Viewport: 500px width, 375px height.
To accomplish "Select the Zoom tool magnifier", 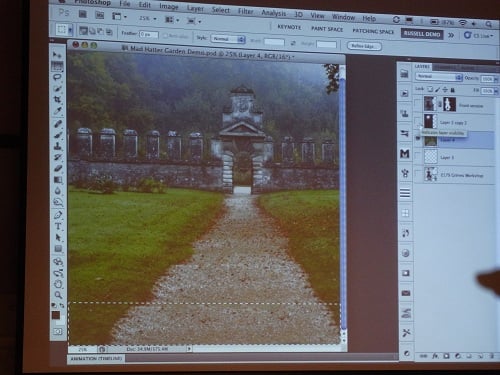I will coord(58,295).
